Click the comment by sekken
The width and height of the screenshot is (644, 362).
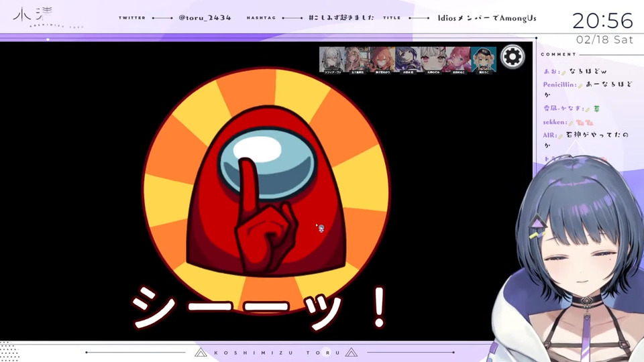click(x=568, y=122)
